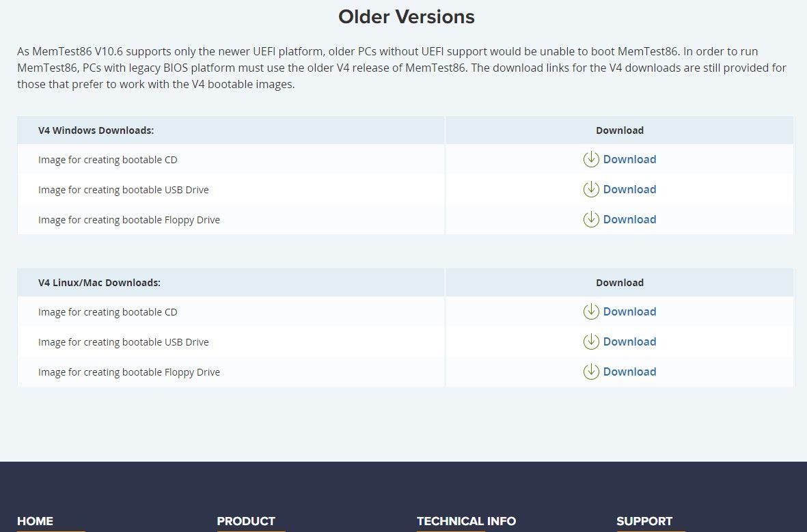Click the Download column header in Windows table
This screenshot has width=807, height=532.
619,130
